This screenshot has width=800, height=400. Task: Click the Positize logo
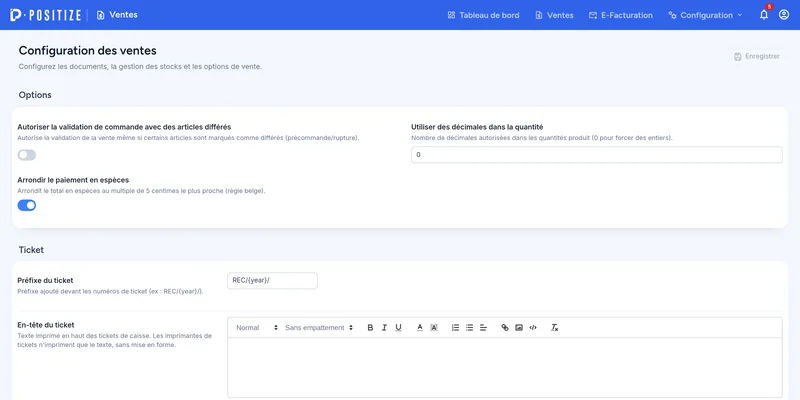45,15
